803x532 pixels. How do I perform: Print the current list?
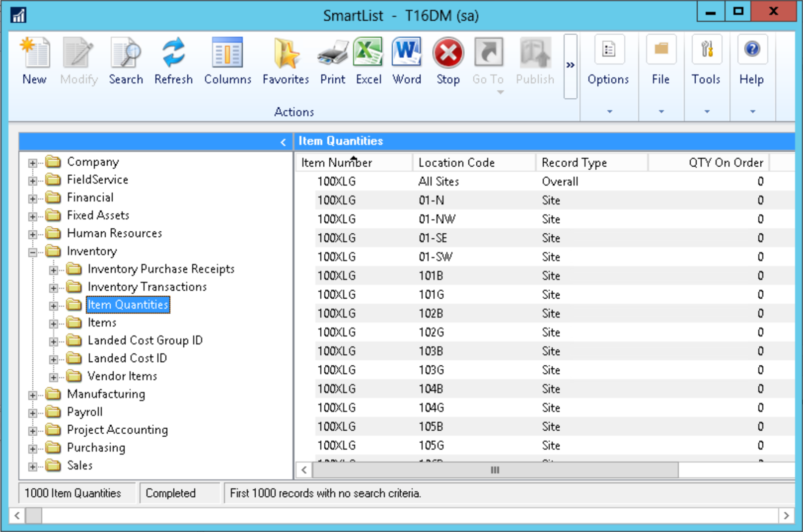tap(333, 53)
